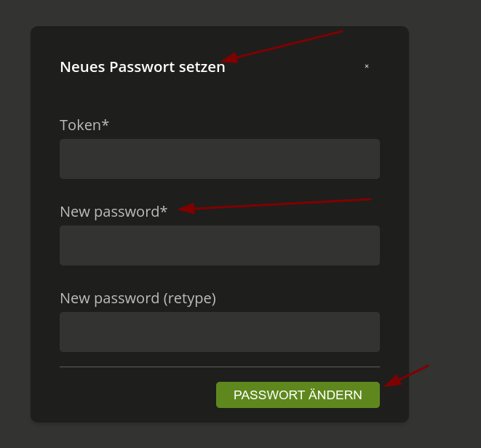Click the divider line above the button
This screenshot has height=448, width=481.
coord(219,367)
